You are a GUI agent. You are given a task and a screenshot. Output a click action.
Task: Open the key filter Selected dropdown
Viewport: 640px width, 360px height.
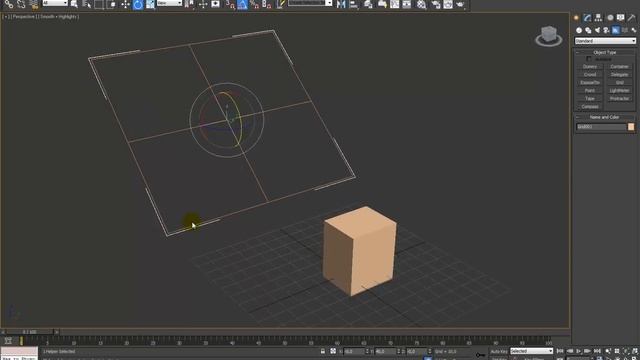coord(531,351)
